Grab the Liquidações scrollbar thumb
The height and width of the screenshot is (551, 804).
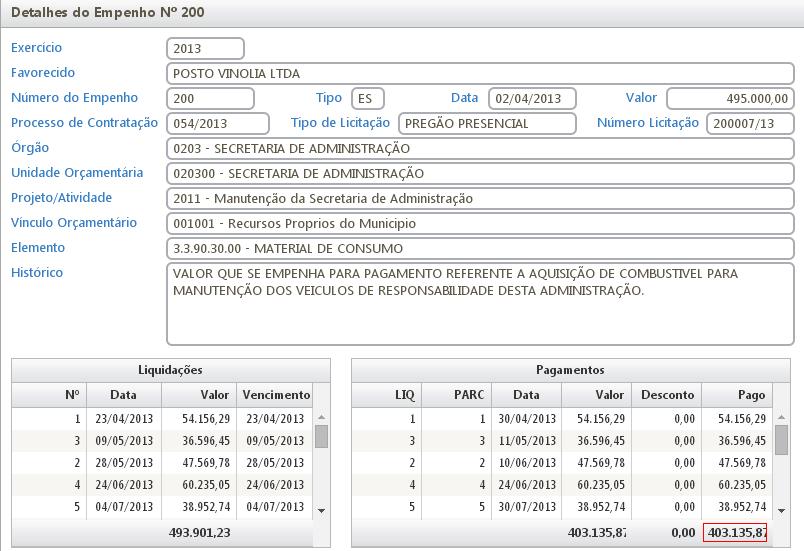tap(321, 436)
